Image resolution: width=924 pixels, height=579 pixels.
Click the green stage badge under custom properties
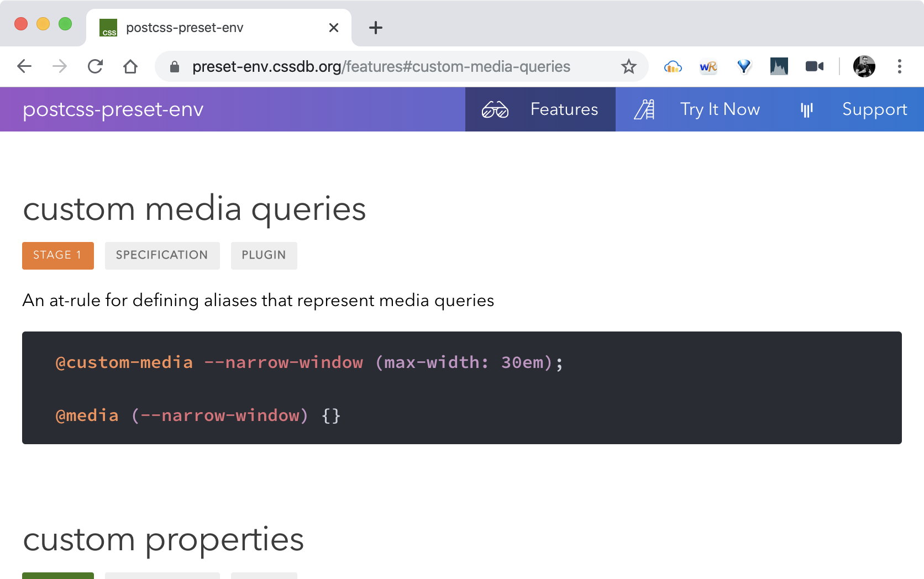click(x=58, y=576)
